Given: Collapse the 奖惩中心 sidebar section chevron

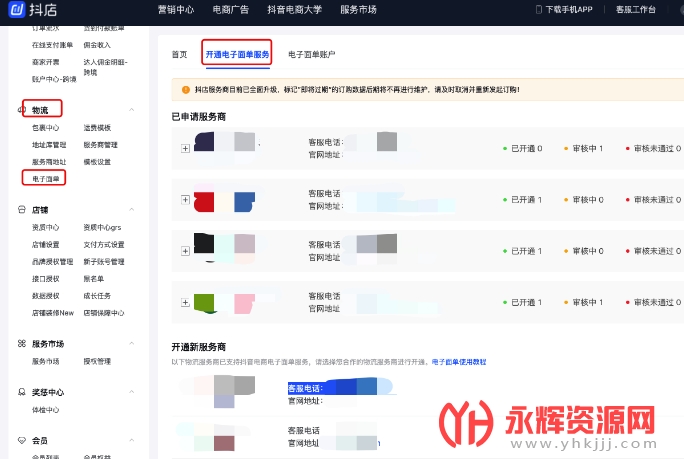Looking at the screenshot, I should (131, 392).
